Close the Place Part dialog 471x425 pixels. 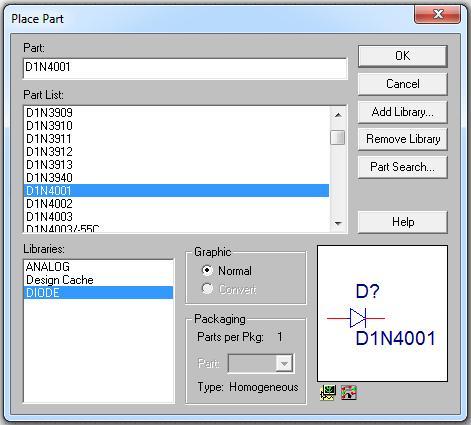pos(438,14)
